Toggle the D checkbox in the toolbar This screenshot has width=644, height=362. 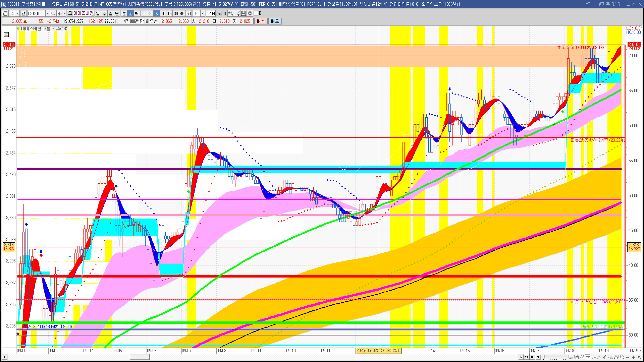256,13
